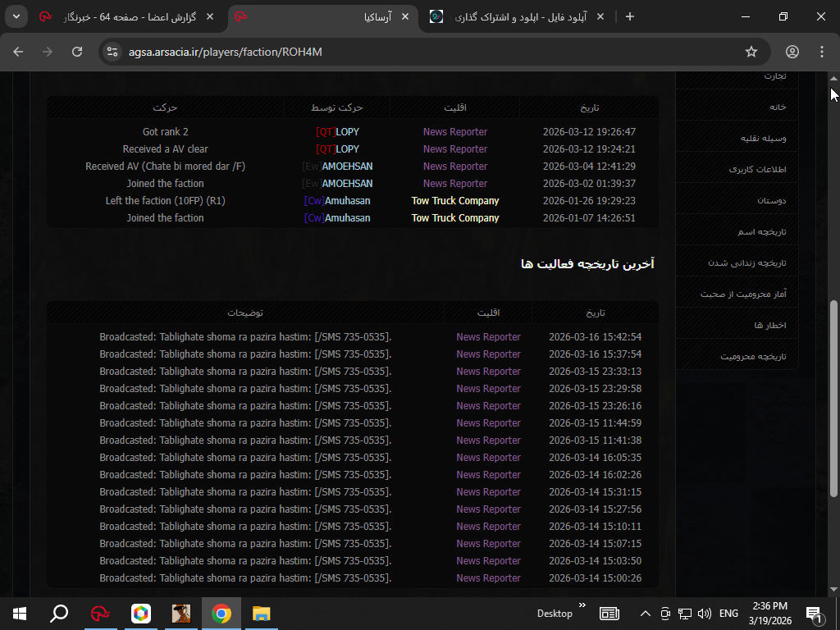Open site information icon in address bar
This screenshot has width=840, height=630.
(112, 52)
